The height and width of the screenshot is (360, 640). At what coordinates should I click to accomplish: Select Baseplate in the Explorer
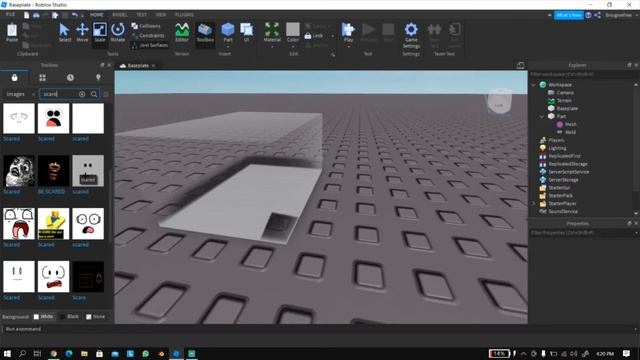click(567, 109)
